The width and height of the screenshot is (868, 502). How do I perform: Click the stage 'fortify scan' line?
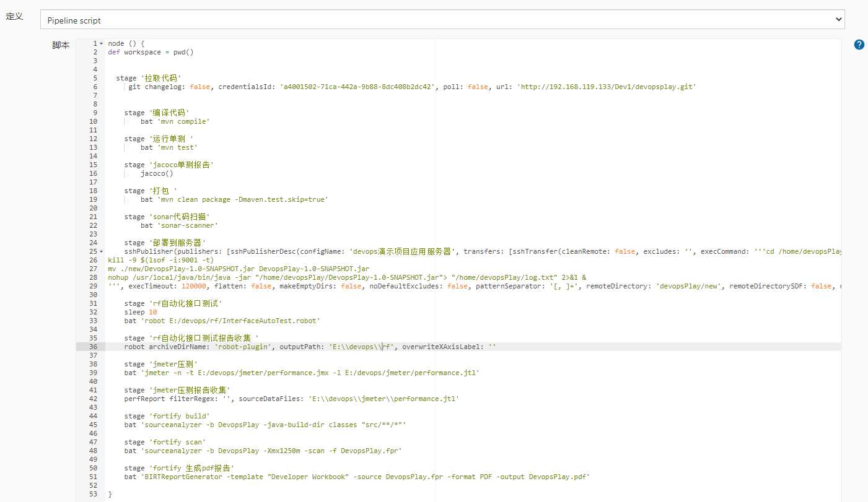pyautogui.click(x=165, y=442)
